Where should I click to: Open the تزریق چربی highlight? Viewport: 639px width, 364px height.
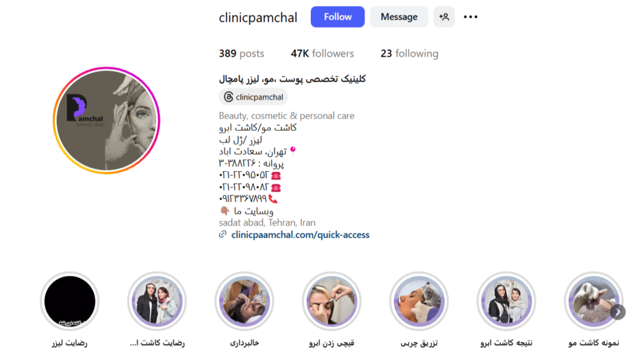[419, 301]
